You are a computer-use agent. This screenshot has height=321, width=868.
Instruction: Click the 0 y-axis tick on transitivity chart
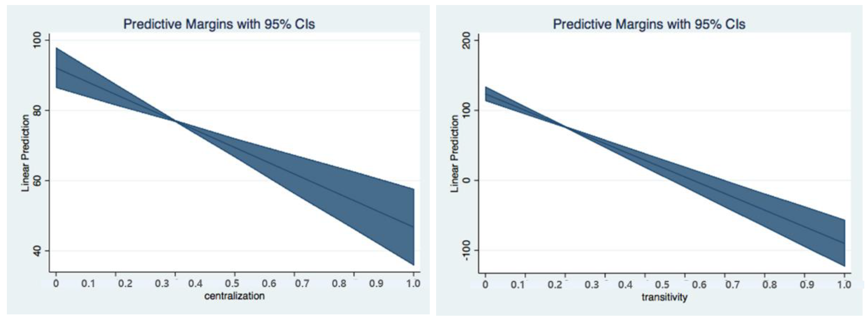467,180
